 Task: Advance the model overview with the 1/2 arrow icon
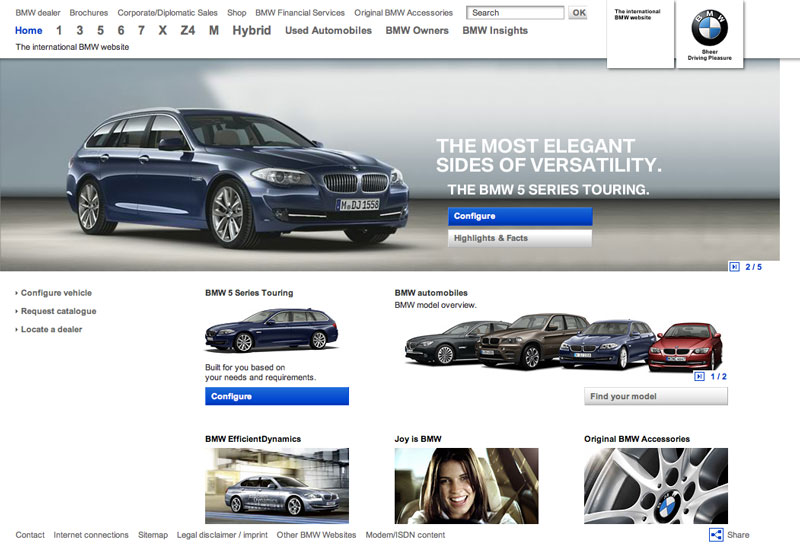[699, 377]
